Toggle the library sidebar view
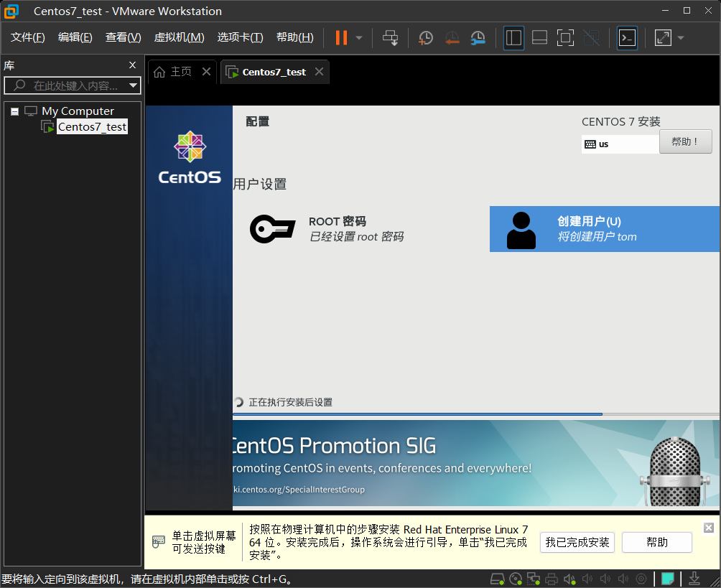721x588 pixels. click(513, 38)
